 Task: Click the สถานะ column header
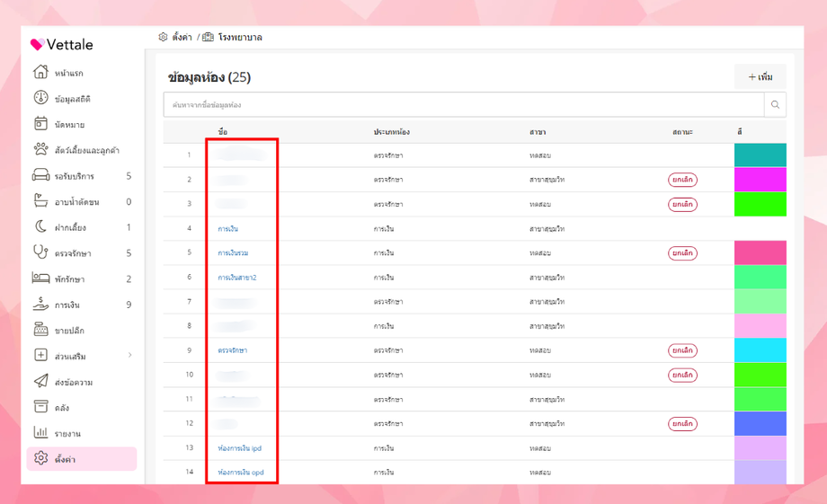tap(682, 132)
